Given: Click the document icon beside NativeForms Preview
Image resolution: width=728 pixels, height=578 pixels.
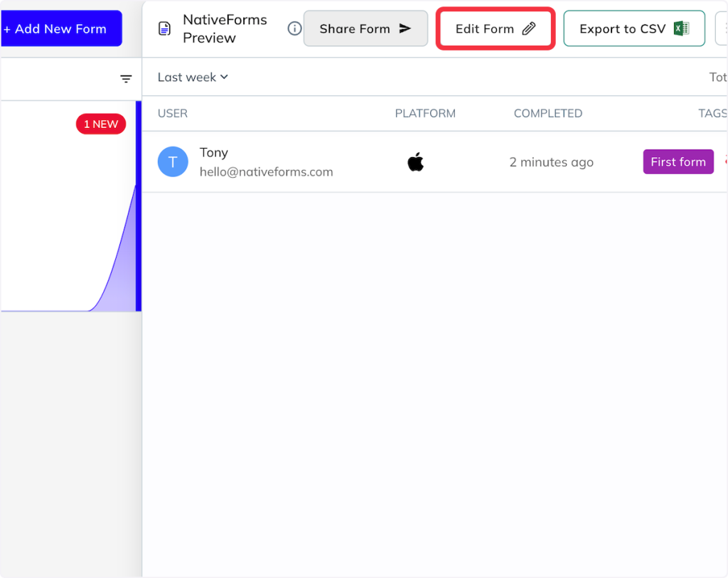Looking at the screenshot, I should coord(164,28).
